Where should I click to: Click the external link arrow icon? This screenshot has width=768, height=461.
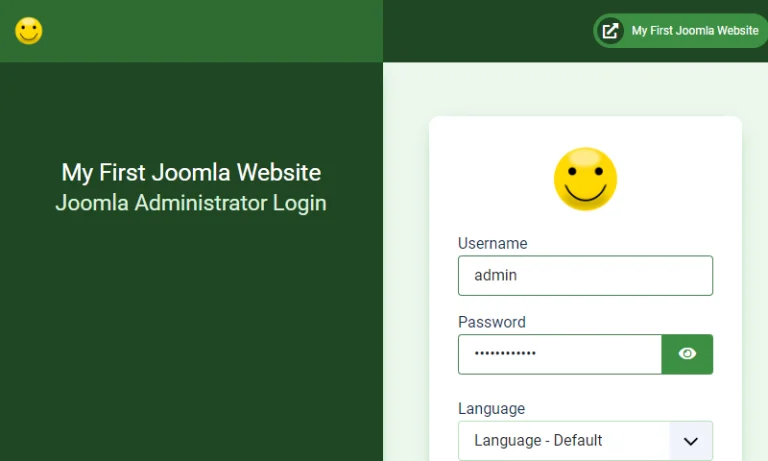pos(610,31)
